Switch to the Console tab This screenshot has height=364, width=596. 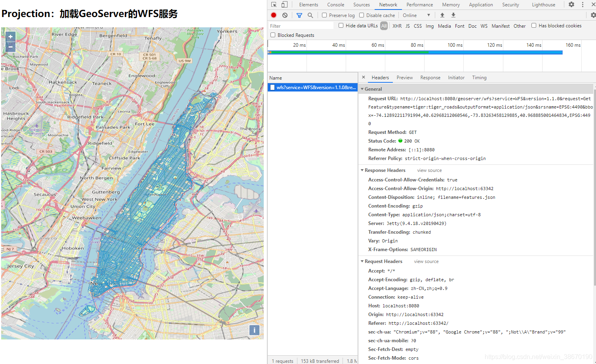coord(335,4)
